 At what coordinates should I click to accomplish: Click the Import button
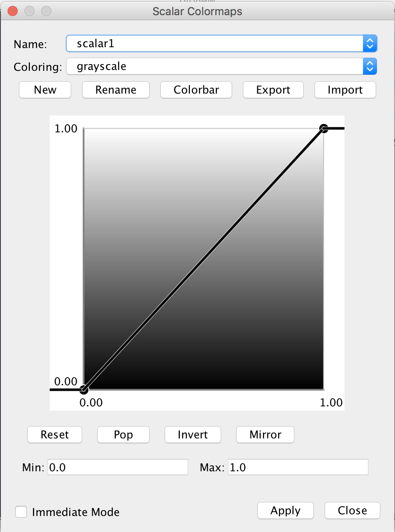(x=345, y=90)
